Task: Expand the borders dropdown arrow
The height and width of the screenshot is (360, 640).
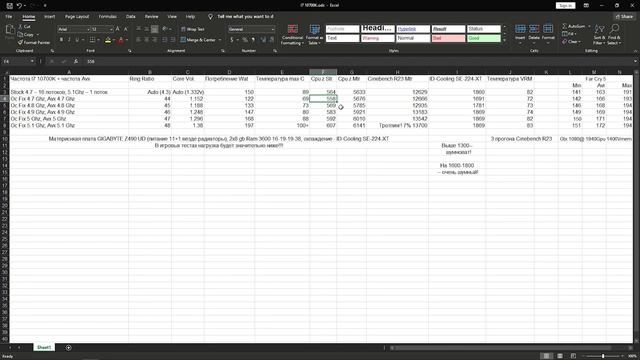Action: tap(98, 40)
